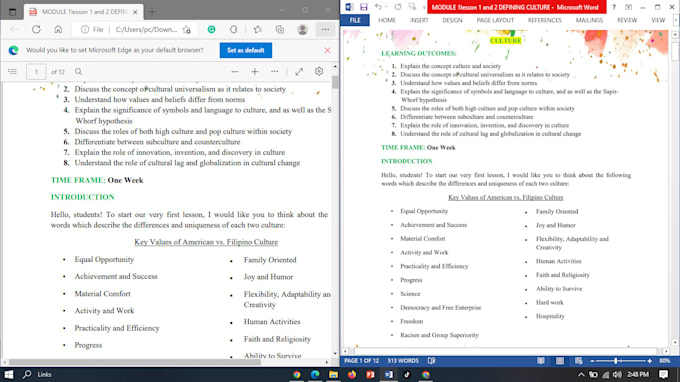This screenshot has width=680, height=382.
Task: Click the view site information icon
Action: 85,29
